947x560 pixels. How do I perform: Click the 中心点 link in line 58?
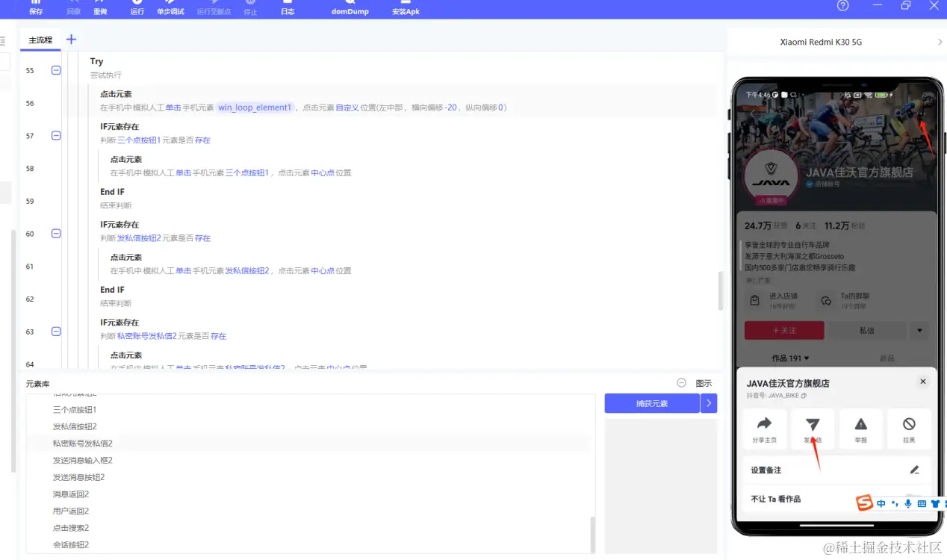pyautogui.click(x=323, y=173)
